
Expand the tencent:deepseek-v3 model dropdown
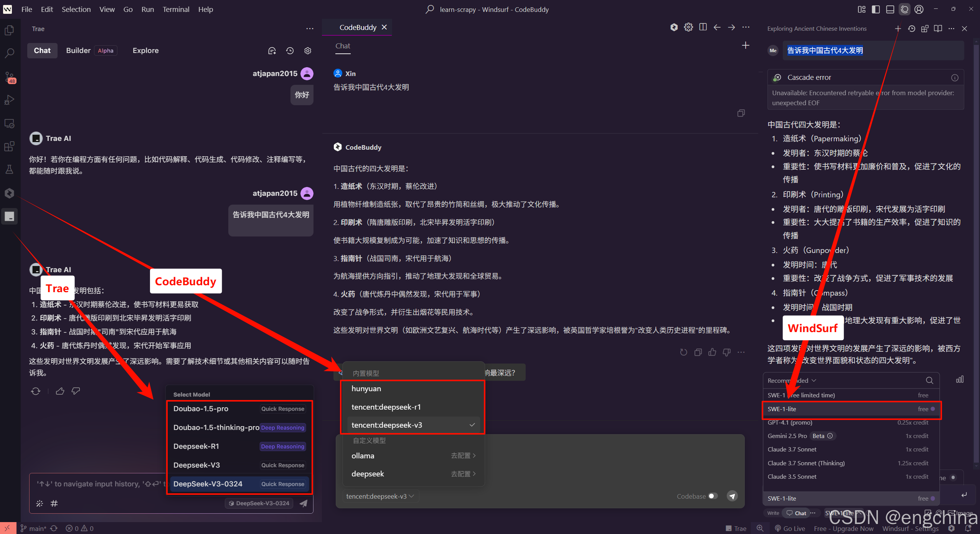click(380, 496)
